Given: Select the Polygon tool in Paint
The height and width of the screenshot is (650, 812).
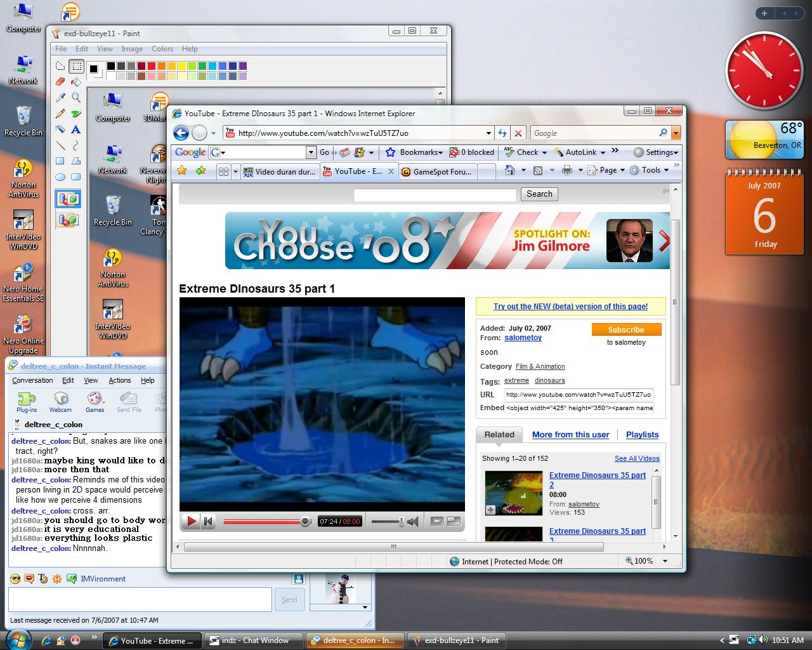Looking at the screenshot, I should point(76,161).
